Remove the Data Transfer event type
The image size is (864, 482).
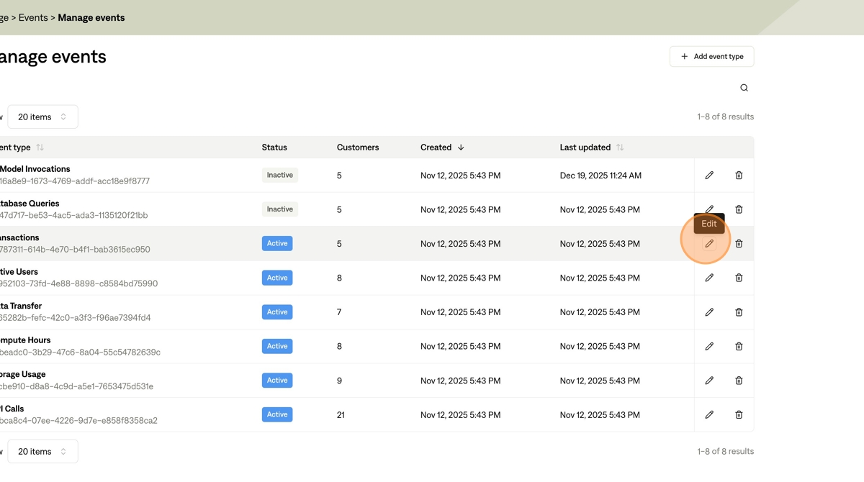coord(739,312)
